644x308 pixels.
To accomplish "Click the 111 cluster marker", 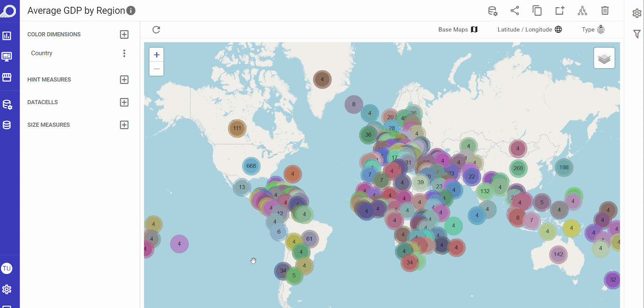I will point(237,129).
